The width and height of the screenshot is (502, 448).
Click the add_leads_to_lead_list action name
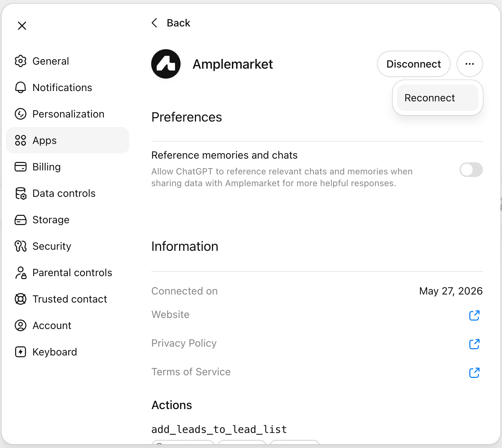pyautogui.click(x=219, y=429)
